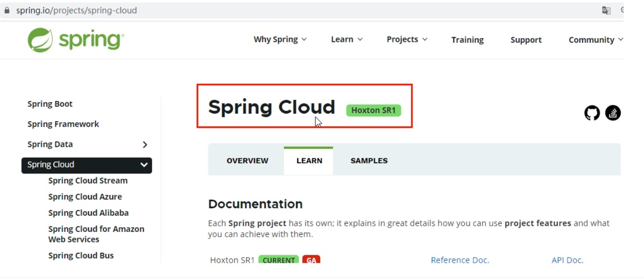The image size is (644, 278).
Task: Click the Documentation heading
Action: pos(255,204)
